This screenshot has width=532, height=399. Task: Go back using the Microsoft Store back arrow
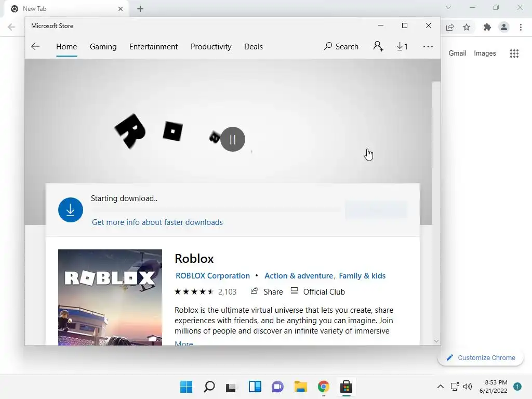pyautogui.click(x=35, y=46)
